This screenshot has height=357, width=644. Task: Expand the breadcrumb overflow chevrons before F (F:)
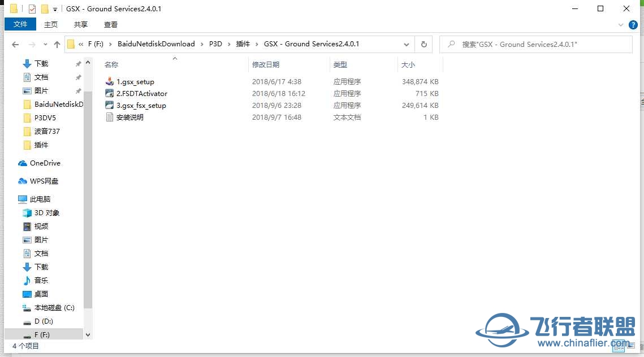point(81,44)
